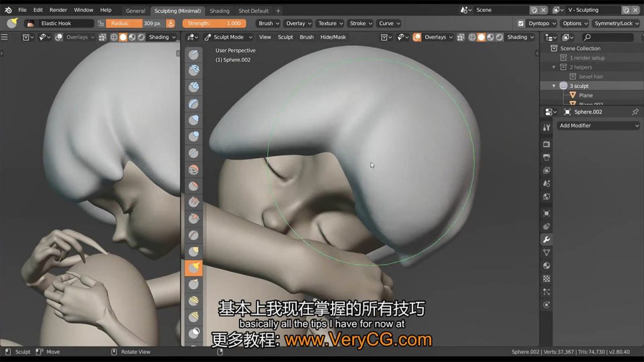This screenshot has width=644, height=362.
Task: Toggle pressure sensitivity for Radius
Action: click(x=170, y=23)
